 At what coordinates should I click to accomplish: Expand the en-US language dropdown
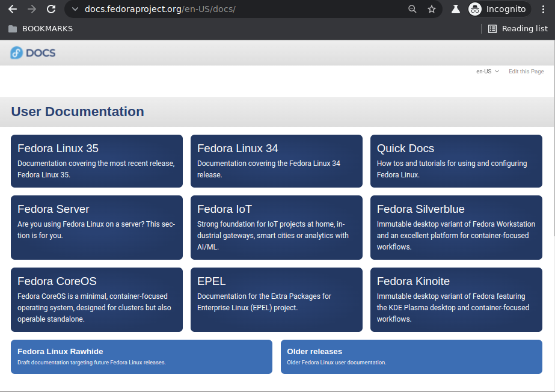[488, 72]
